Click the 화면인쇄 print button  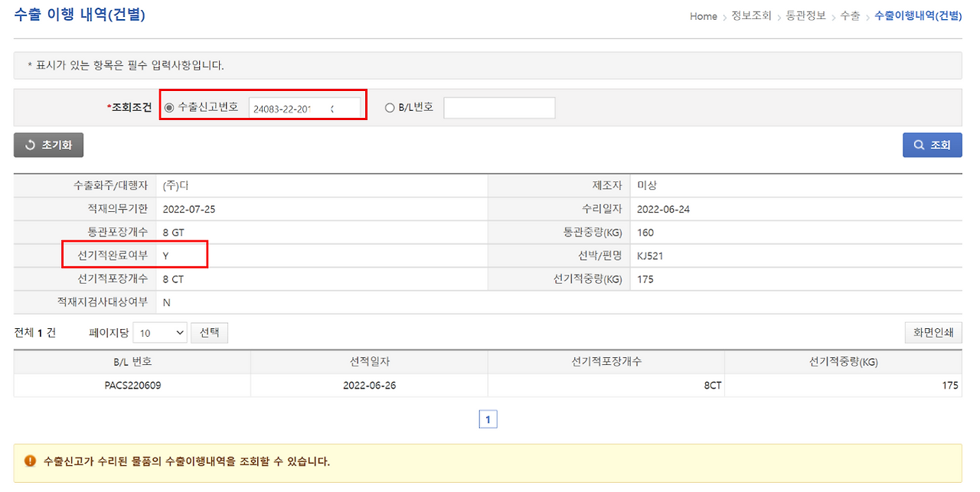[x=933, y=333]
